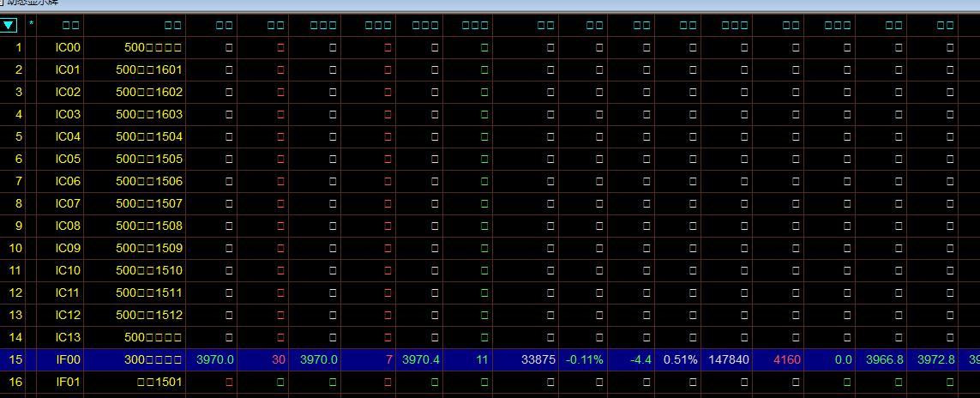Choose the IC06 contract code
The width and height of the screenshot is (980, 398).
click(x=67, y=181)
